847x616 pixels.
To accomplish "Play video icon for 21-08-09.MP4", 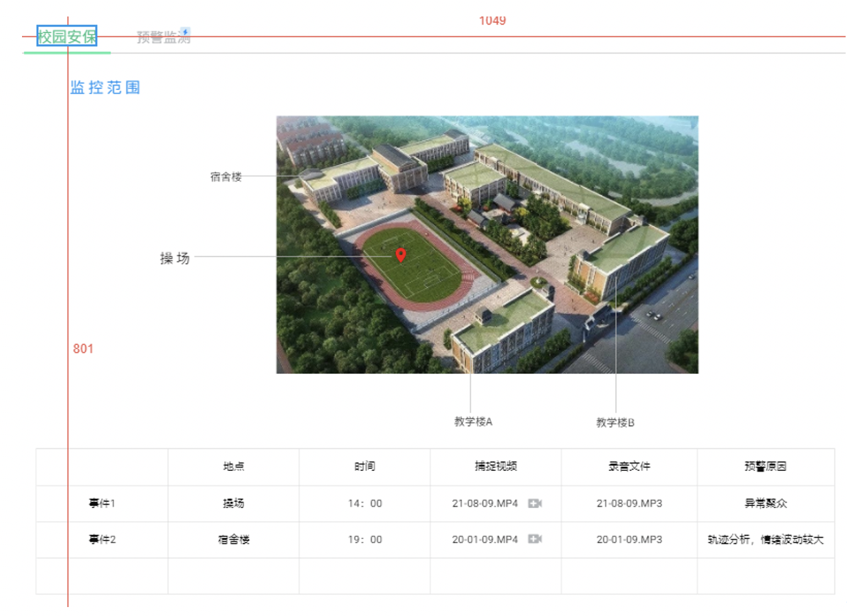I will 535,503.
